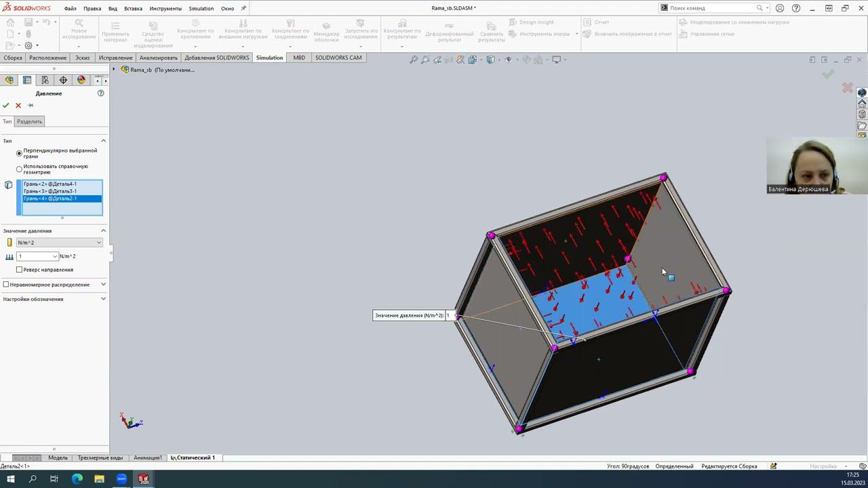Confirm pressure settings with green checkmark
Image resolution: width=868 pixels, height=488 pixels.
tap(6, 105)
